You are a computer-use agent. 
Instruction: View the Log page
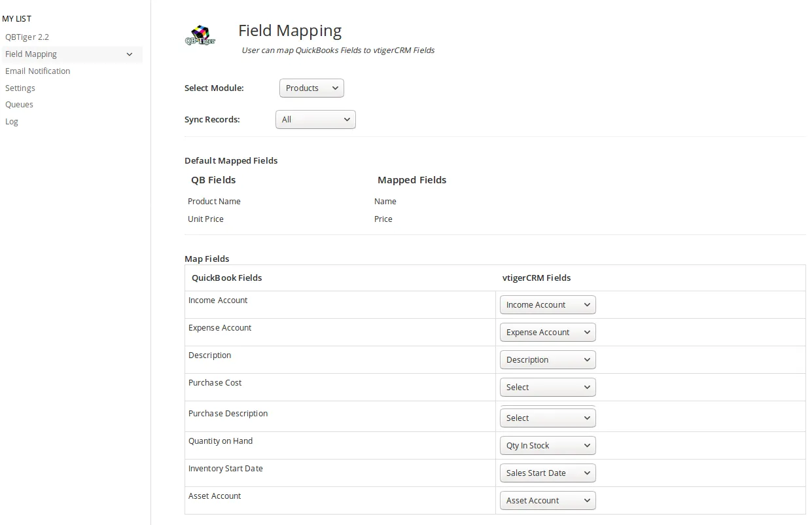[x=12, y=122]
